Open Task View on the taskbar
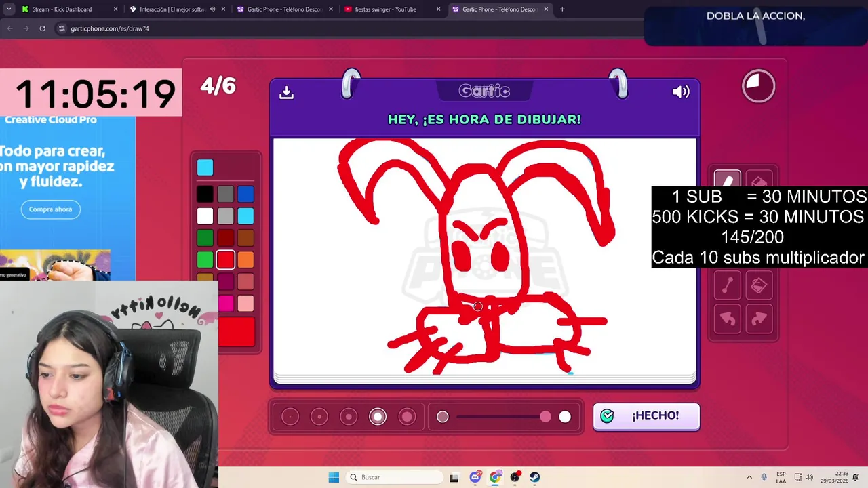 coord(454,477)
